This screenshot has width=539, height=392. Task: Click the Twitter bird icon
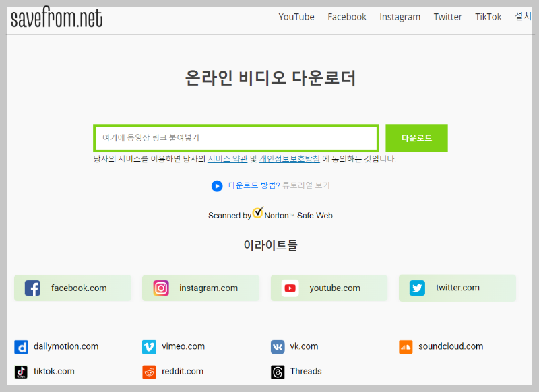point(418,288)
